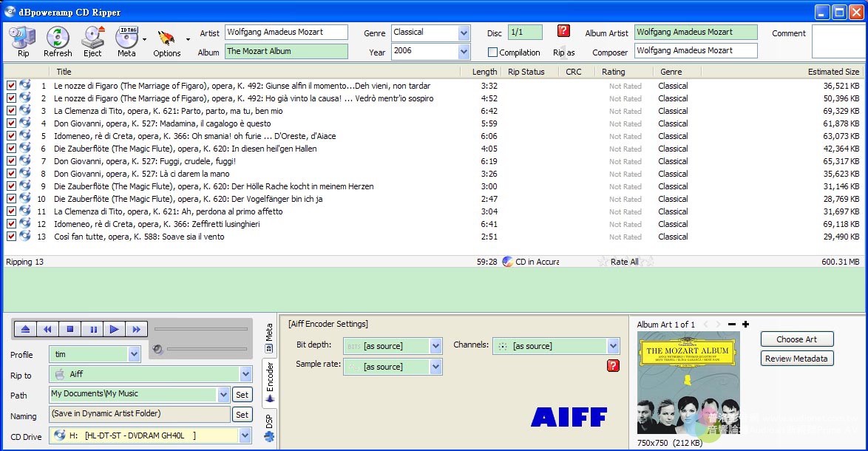The image size is (868, 451).
Task: Click the CD icon of track 7
Action: coord(25,160)
